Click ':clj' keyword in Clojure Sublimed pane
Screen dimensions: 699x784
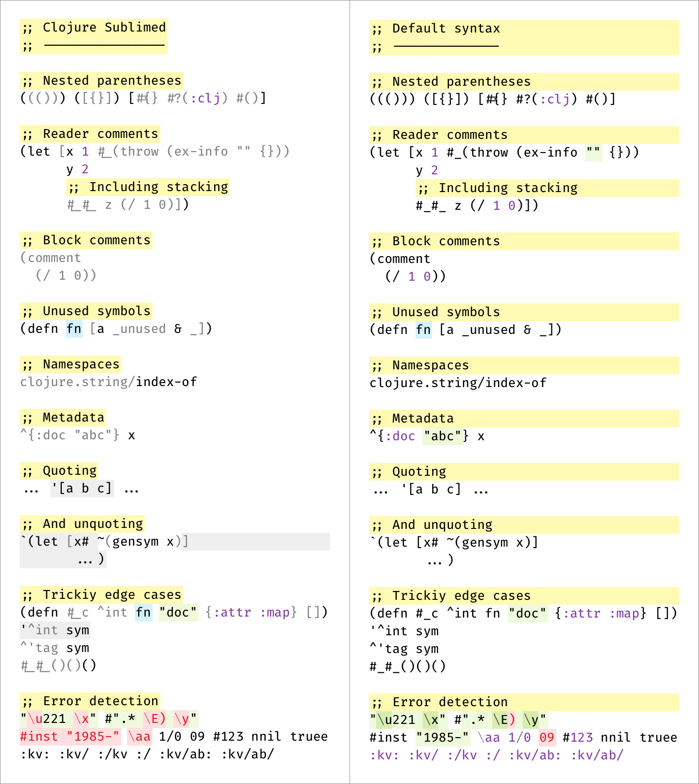pos(205,98)
